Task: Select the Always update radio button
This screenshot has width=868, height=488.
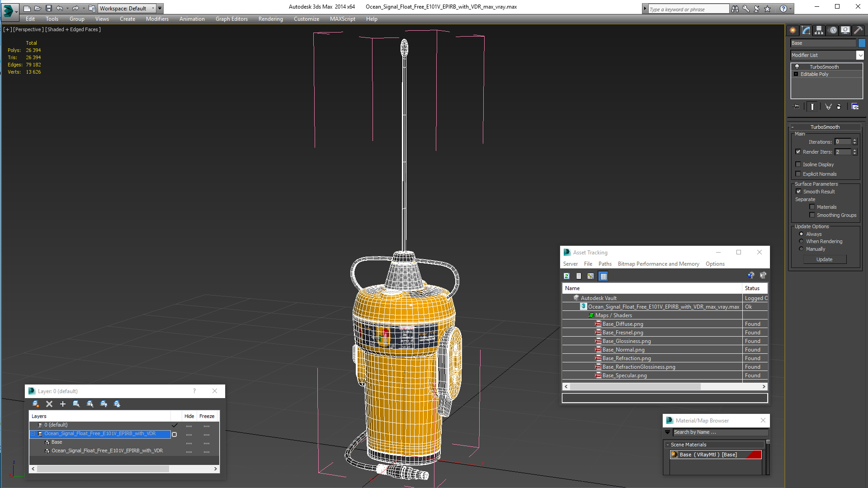Action: (x=802, y=234)
